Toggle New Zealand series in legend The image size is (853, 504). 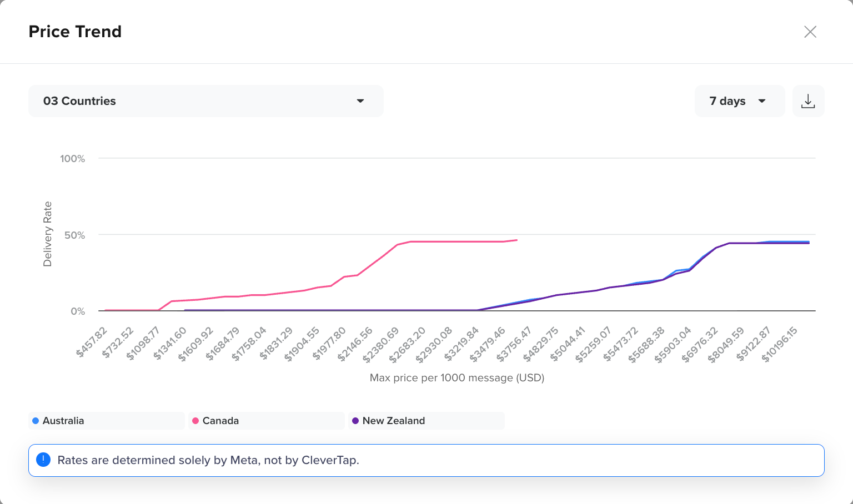[x=426, y=421]
